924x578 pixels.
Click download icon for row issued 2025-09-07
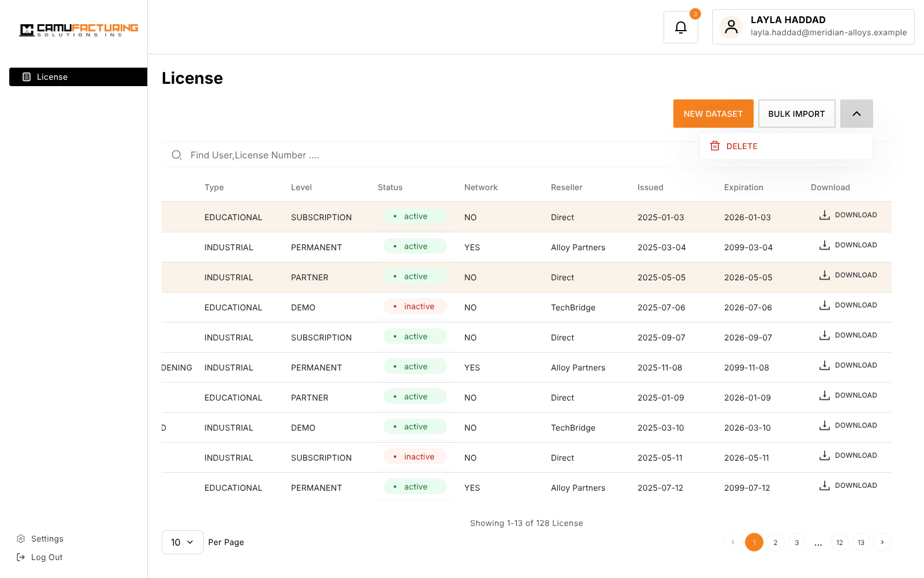click(825, 335)
